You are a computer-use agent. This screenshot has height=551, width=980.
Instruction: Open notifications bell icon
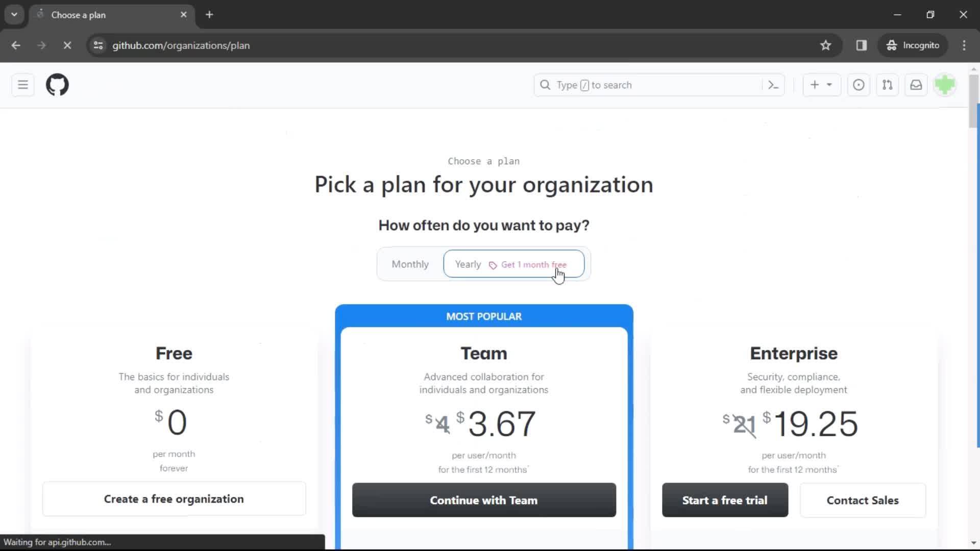[x=917, y=85]
